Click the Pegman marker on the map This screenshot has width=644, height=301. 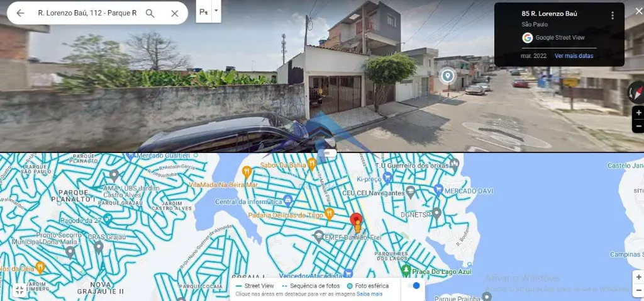(357, 227)
